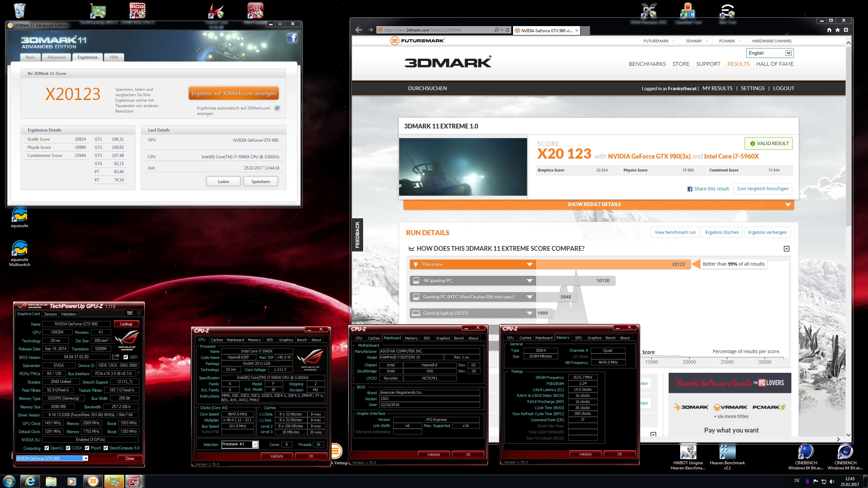Open the aquasuite desktop shortcut
This screenshot has height=488, width=868.
[19, 217]
